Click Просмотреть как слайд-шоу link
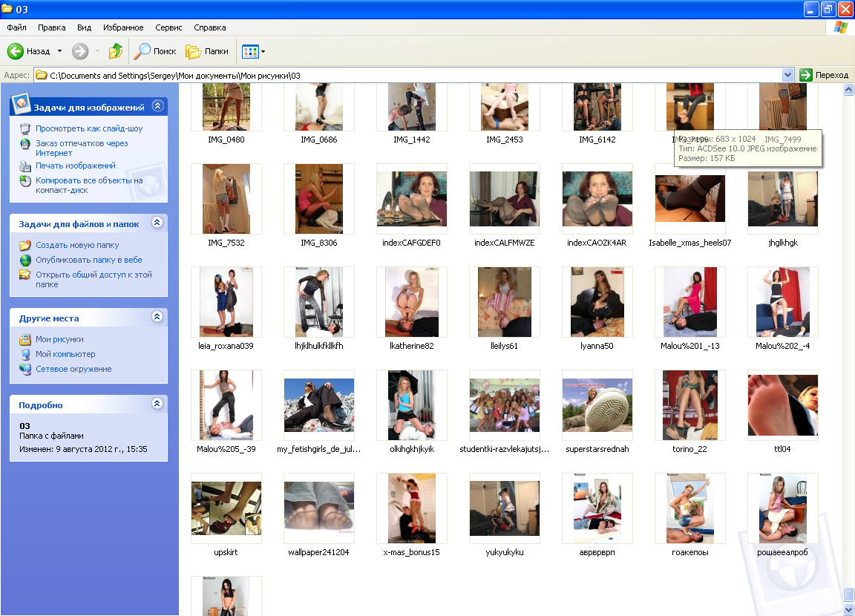 tap(89, 128)
